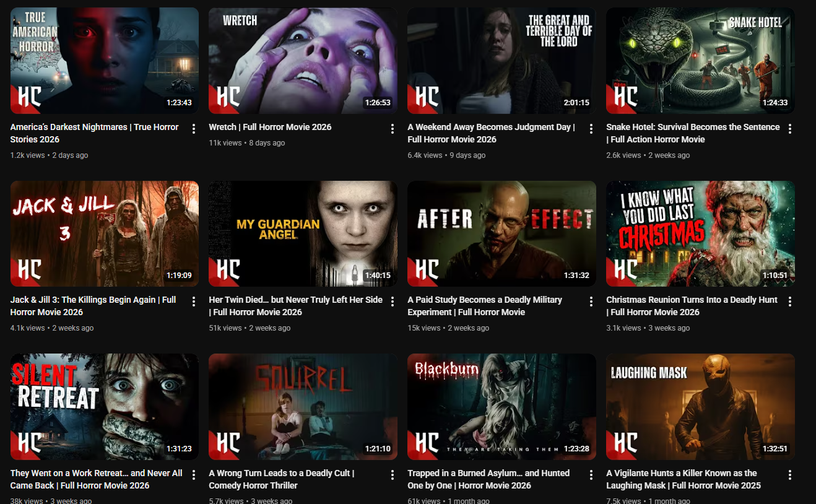Image resolution: width=816 pixels, height=504 pixels.
Task: Click '1.2k views • 2 days ago' text
Action: tap(50, 155)
